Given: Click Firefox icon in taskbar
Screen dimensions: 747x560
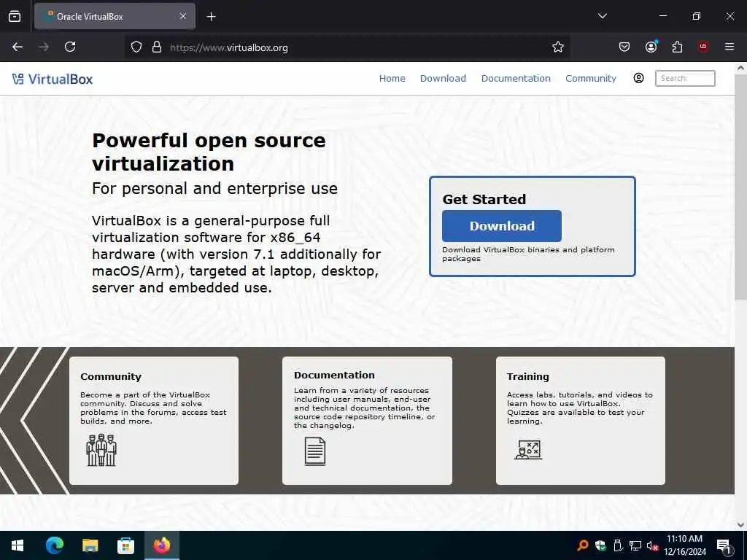Looking at the screenshot, I should [162, 545].
